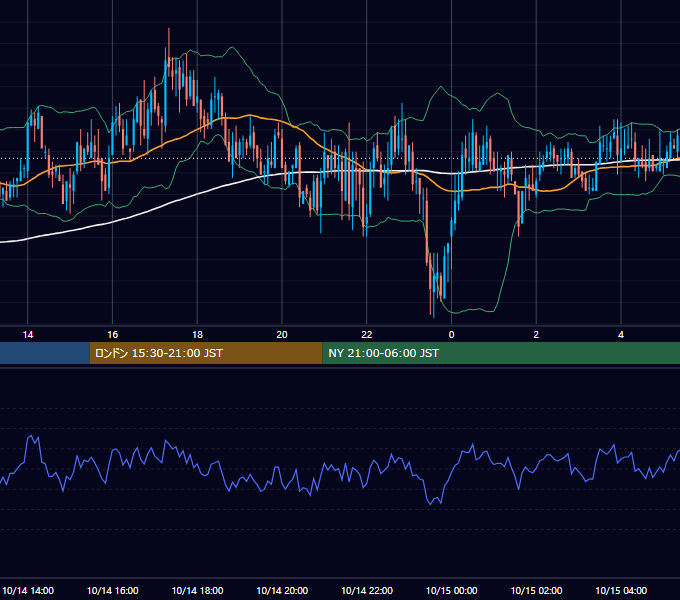Click the hour label 2 on price chart axis

(536, 334)
